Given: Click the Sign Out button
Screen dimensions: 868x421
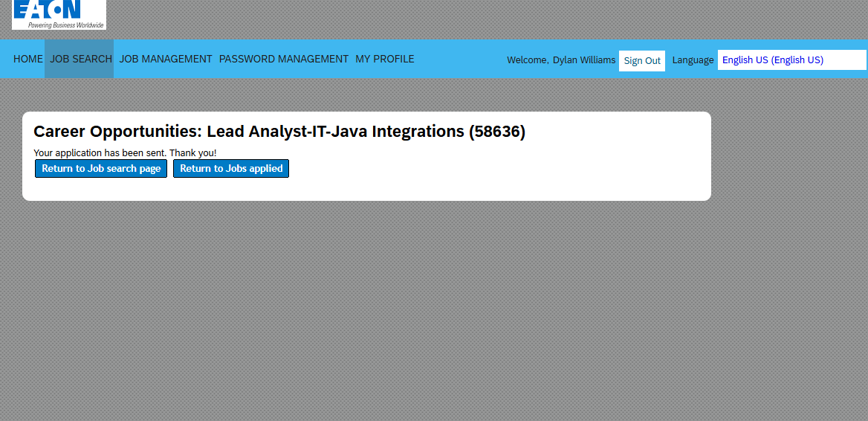Looking at the screenshot, I should 642,61.
